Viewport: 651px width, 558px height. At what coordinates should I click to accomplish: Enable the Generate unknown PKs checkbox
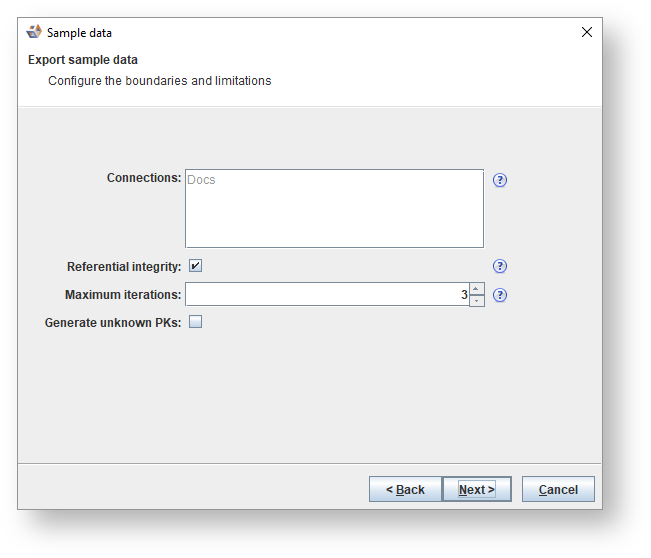tap(195, 322)
